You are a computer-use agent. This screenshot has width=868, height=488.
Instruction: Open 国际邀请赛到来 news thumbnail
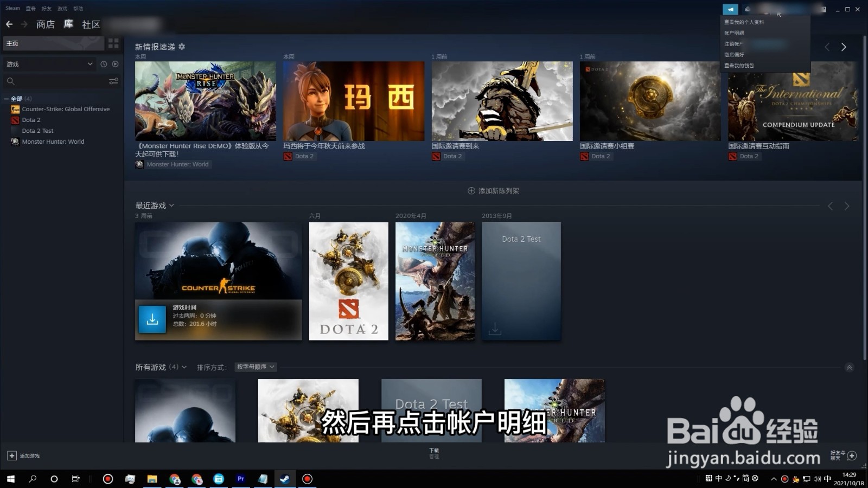[x=502, y=101]
